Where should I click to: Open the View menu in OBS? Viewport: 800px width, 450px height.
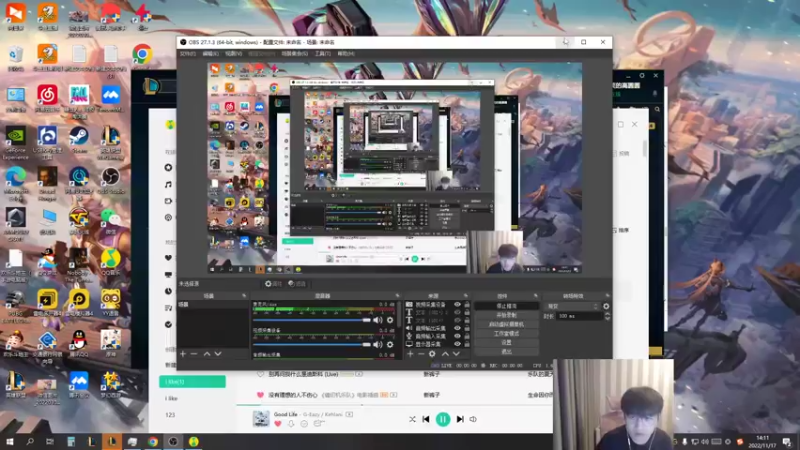point(234,54)
